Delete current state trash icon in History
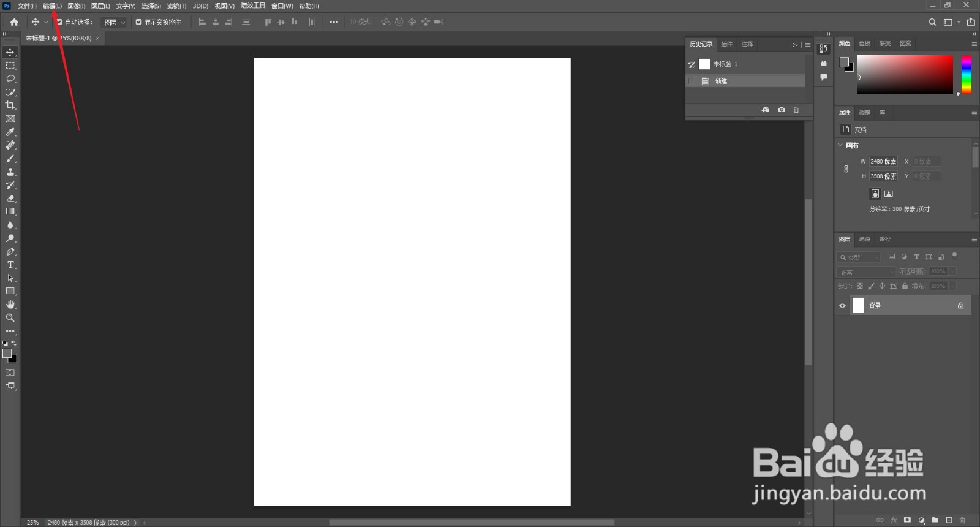The width and height of the screenshot is (980, 527). (796, 110)
